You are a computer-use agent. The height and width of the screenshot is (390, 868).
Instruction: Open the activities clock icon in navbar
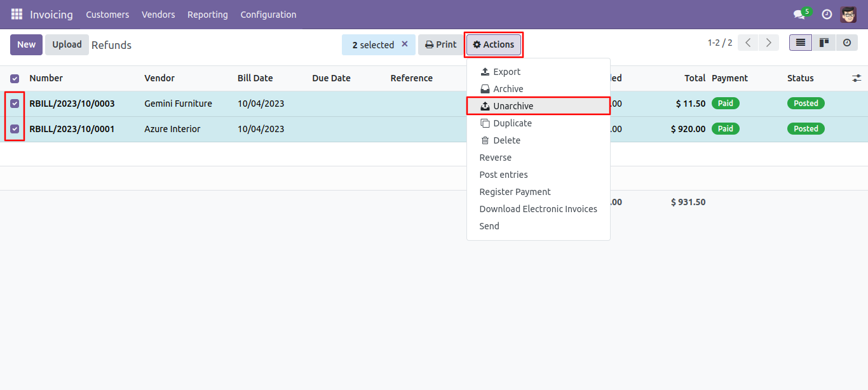click(x=827, y=14)
